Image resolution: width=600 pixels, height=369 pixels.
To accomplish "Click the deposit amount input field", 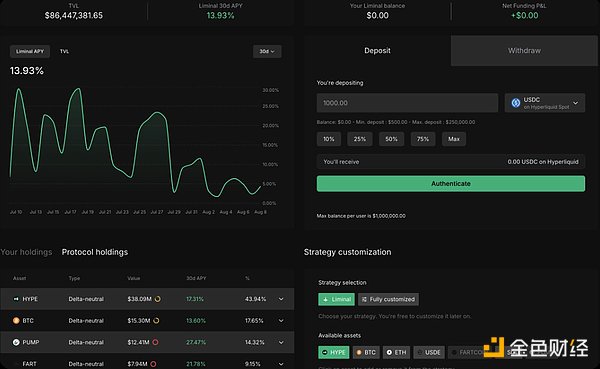I will click(x=407, y=103).
